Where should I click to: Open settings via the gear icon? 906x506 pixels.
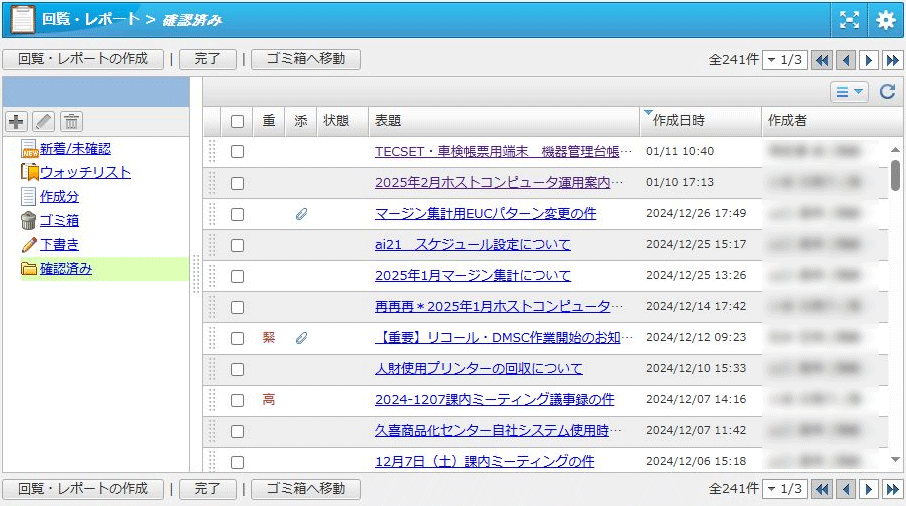885,19
